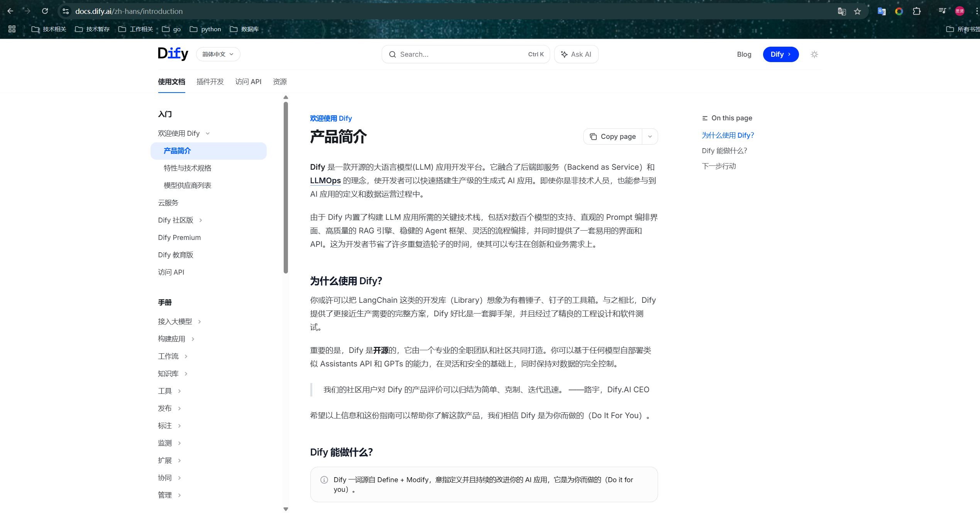Click the Copy page button
The image size is (980, 513).
click(x=613, y=137)
